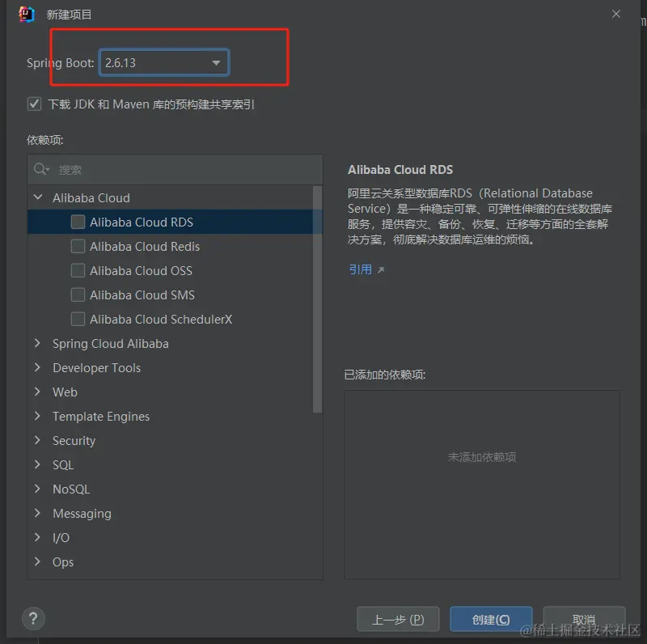Click the 已添加的依赖项 empty list panel
This screenshot has width=647, height=644.
(481, 485)
